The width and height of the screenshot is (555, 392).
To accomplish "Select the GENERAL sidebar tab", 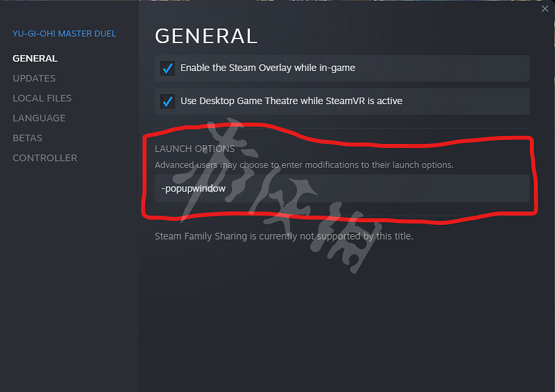I will click(35, 58).
